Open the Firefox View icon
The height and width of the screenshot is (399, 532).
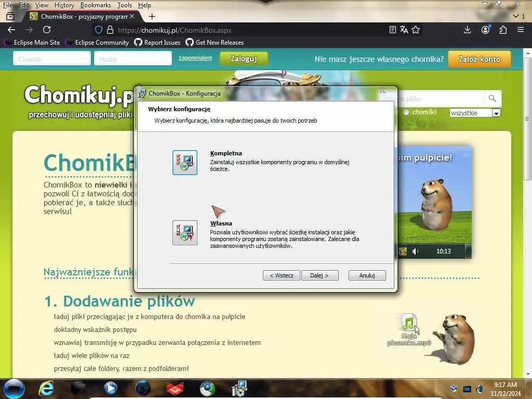tap(10, 16)
